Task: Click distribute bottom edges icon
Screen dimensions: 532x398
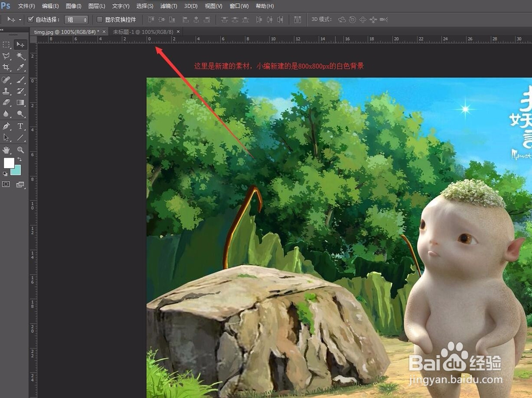Action: tap(245, 20)
